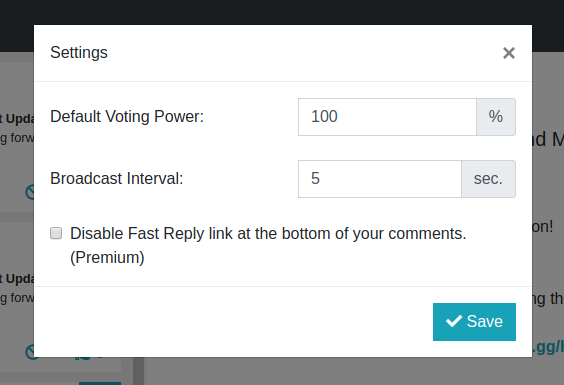Screen dimensions: 564x385
Task: Focus the Broadcast Interval field
Action: click(x=380, y=179)
